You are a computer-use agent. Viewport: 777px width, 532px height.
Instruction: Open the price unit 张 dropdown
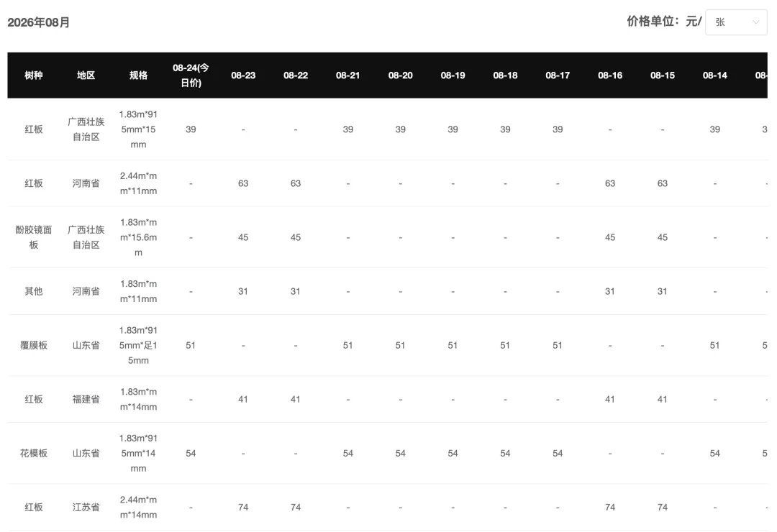click(x=736, y=22)
